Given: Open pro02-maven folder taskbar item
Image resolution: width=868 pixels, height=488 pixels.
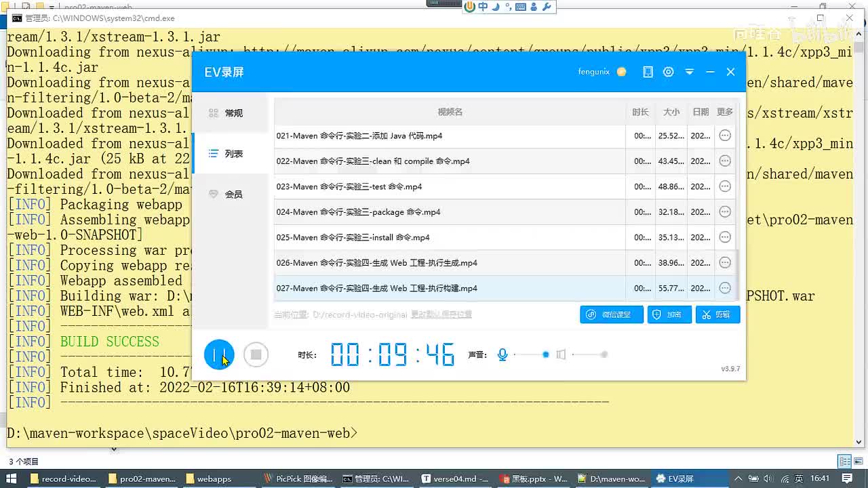Looking at the screenshot, I should [x=142, y=479].
